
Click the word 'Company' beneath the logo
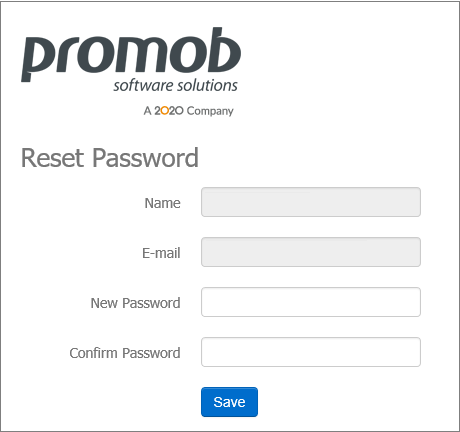click(x=210, y=111)
